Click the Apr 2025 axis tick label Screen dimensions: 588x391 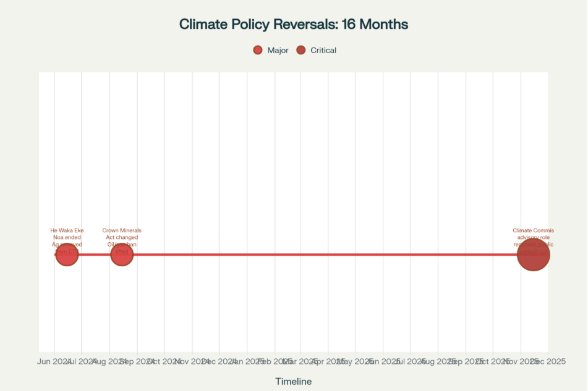328,361
